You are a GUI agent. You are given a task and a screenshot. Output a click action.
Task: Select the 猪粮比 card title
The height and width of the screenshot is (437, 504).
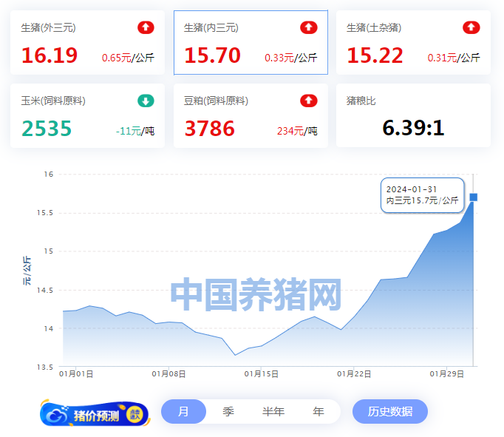361,101
